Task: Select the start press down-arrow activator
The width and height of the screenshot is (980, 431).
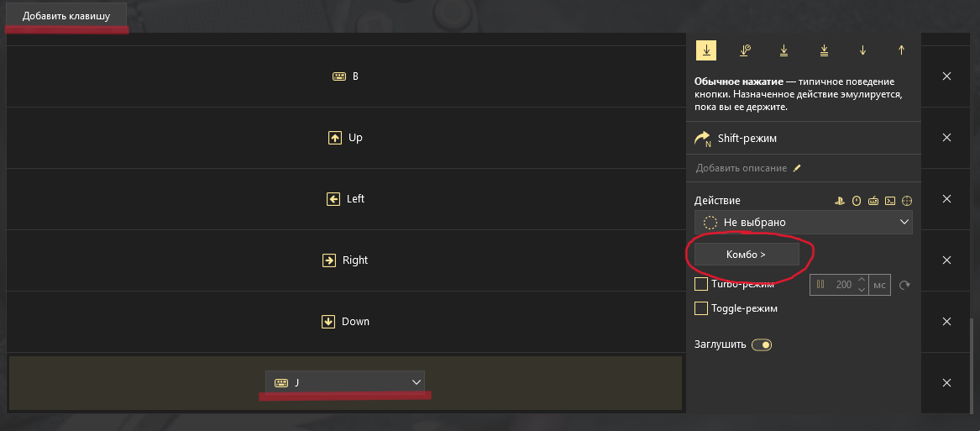Action: [x=862, y=50]
